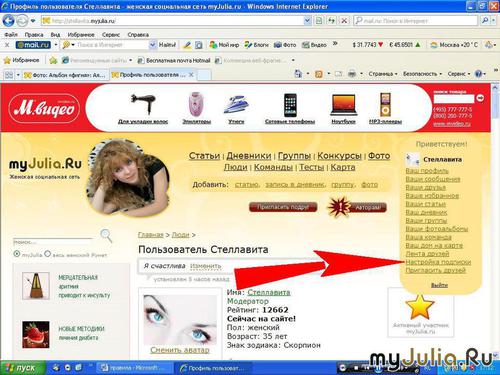Image resolution: width=500 pixels, height=375 pixels.
Task: Open the Страница dropdown menu
Action: 383,74
